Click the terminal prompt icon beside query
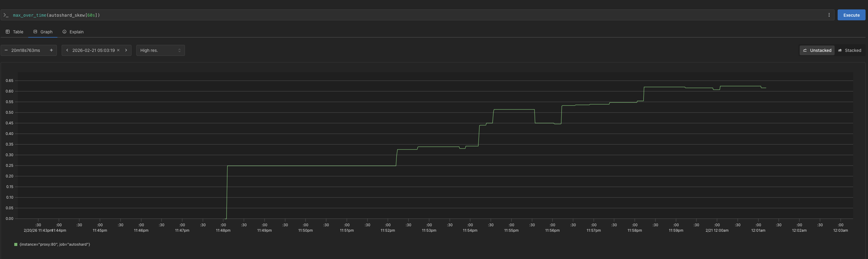The width and height of the screenshot is (868, 259). point(6,15)
